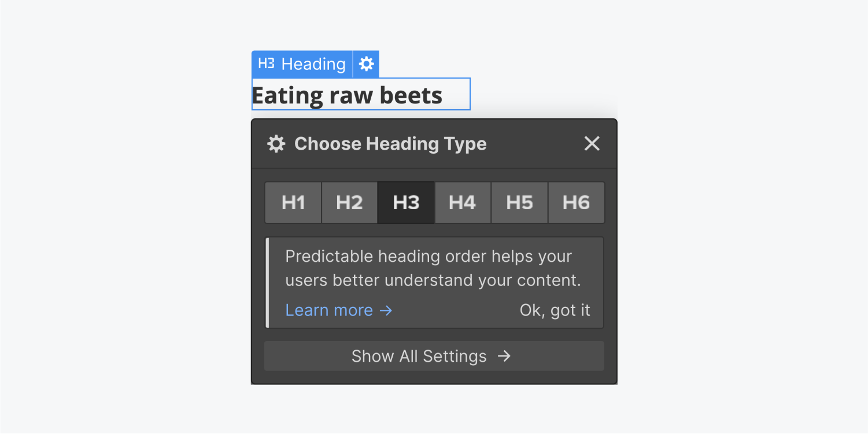Image resolution: width=868 pixels, height=434 pixels.
Task: Close the Choose Heading Type dialog
Action: [x=592, y=143]
